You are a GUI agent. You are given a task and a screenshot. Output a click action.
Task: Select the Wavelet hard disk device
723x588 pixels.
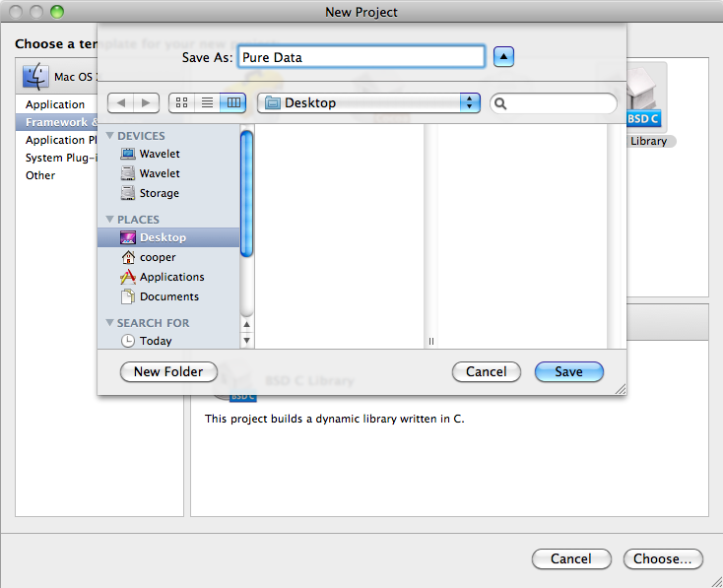[168, 173]
